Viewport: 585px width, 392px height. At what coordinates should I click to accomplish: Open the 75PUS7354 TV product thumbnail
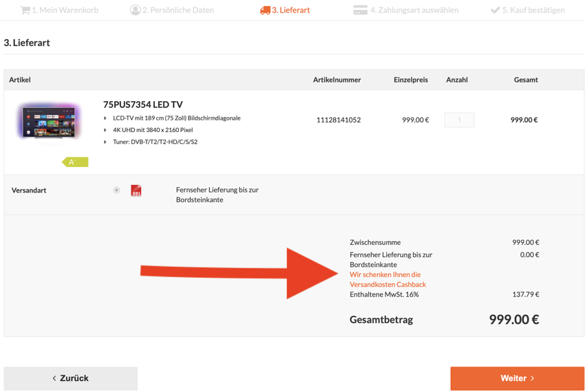tap(48, 122)
